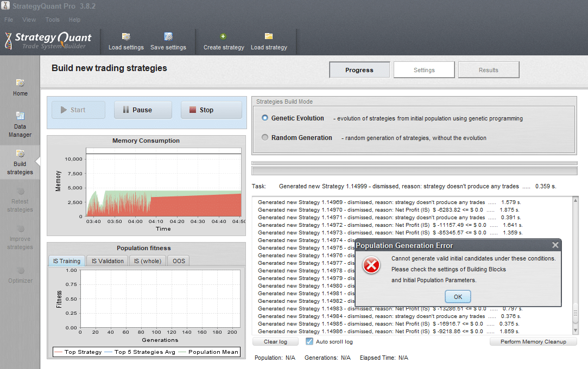
Task: Click the Population Mean legend entry
Action: [208, 352]
